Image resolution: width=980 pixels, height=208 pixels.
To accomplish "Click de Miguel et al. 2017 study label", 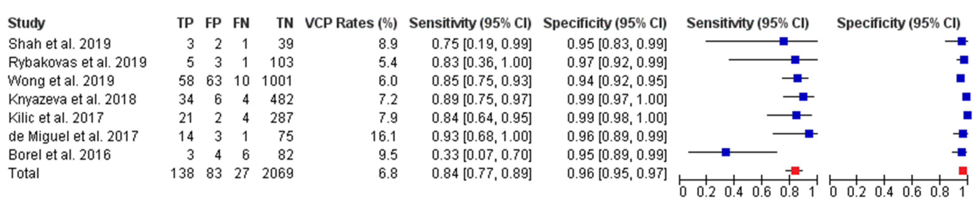I will coord(73,136).
